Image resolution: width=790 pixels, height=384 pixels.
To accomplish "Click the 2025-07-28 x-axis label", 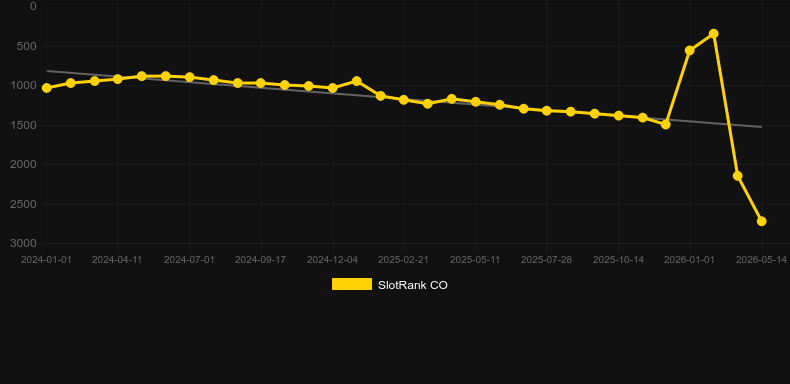I will pos(547,260).
